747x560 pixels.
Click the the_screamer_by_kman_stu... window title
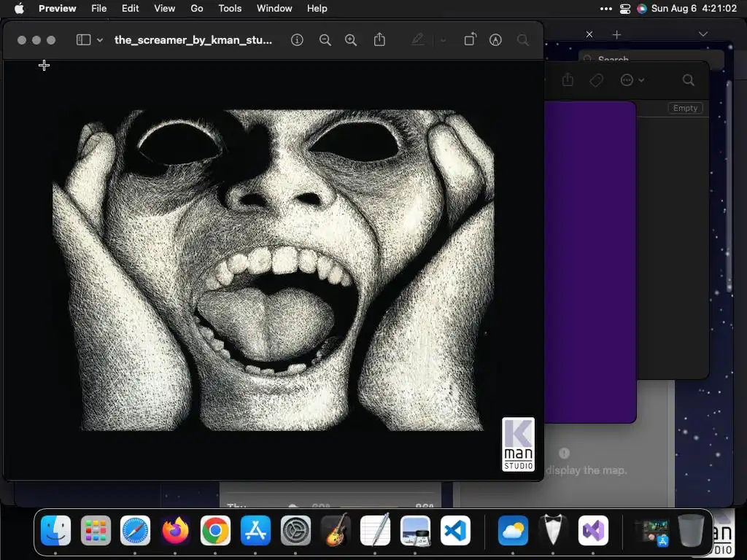click(x=193, y=40)
